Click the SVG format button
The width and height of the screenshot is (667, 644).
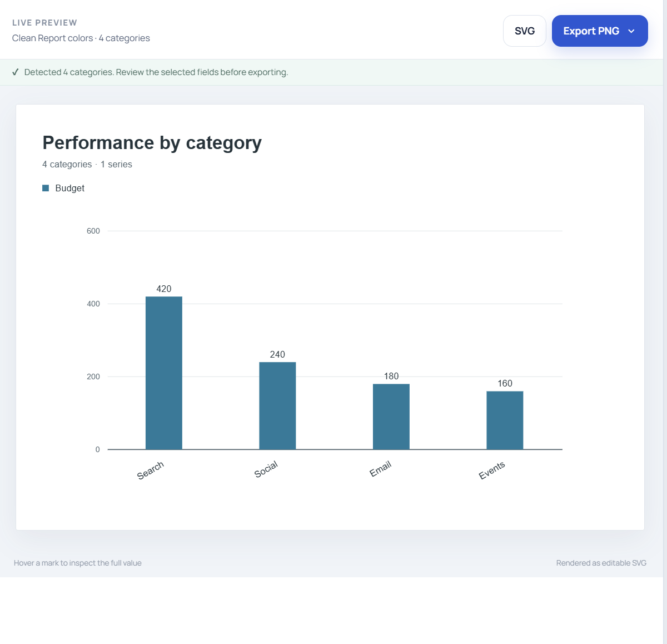[525, 31]
